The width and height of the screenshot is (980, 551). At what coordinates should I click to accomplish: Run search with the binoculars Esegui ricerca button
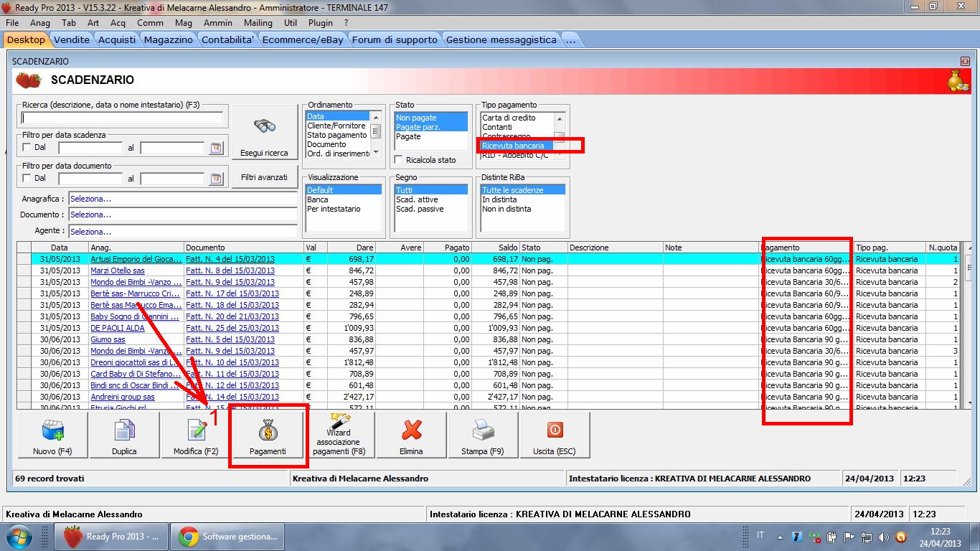click(x=265, y=132)
